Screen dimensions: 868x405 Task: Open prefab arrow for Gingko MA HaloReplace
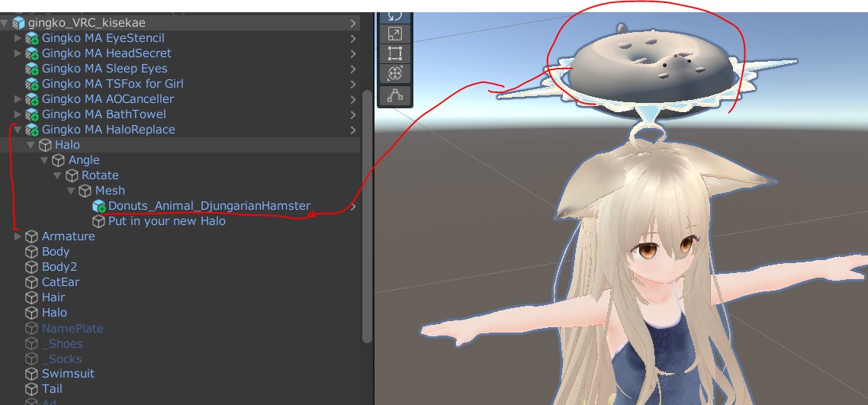352,130
